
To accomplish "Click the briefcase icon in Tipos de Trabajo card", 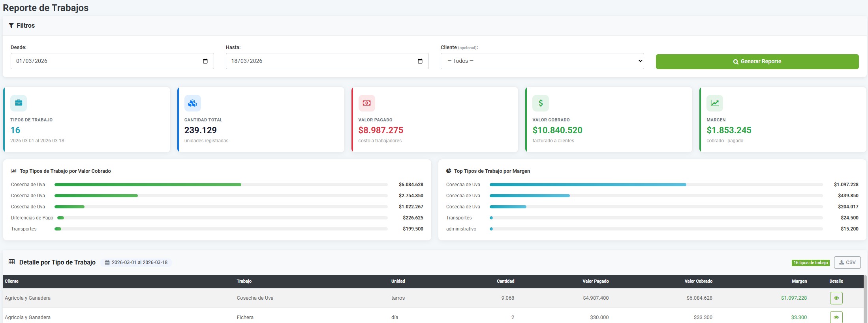I will [x=19, y=103].
